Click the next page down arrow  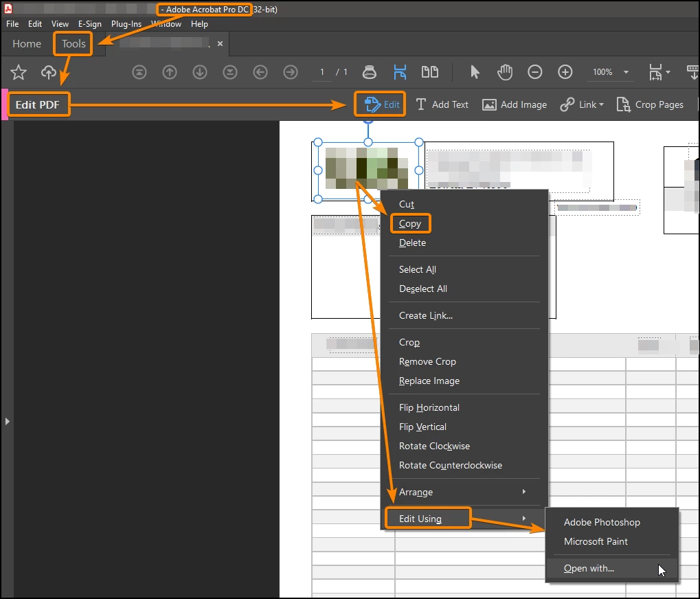pos(200,72)
